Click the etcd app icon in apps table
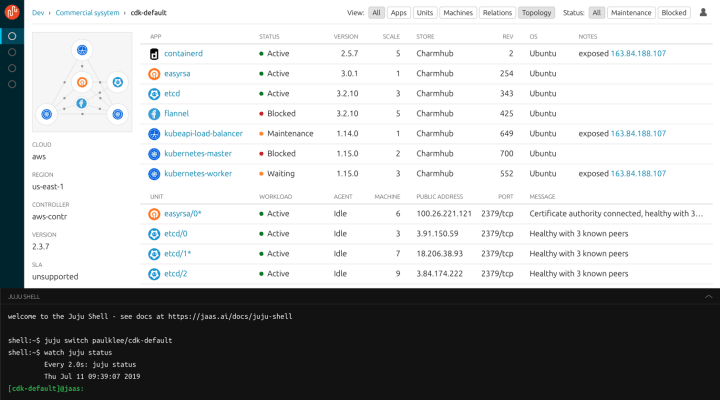Viewport: 720px width, 400px height. [154, 94]
